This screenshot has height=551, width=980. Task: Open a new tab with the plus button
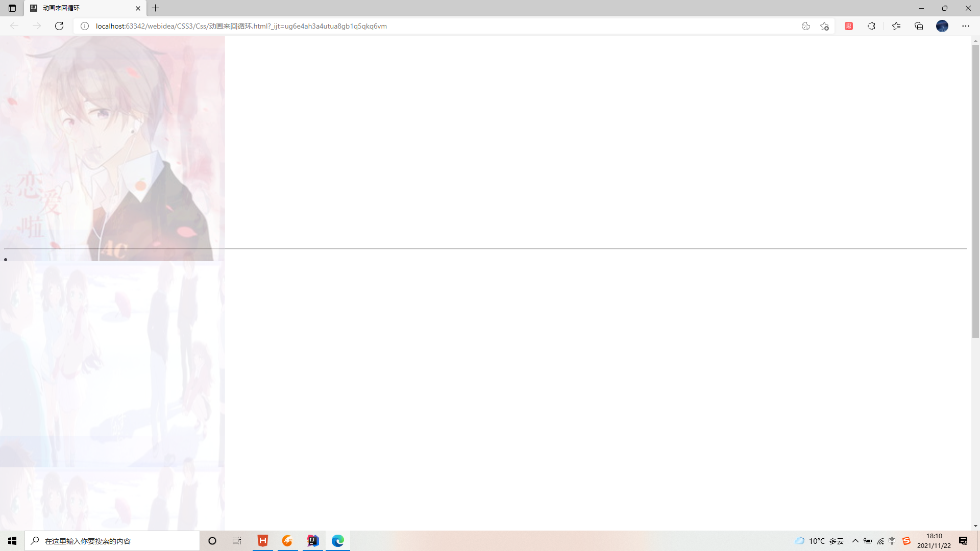click(156, 8)
